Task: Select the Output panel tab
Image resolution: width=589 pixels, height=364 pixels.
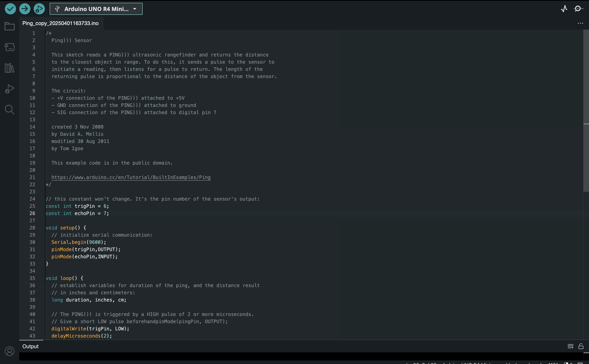Action: tap(30, 346)
